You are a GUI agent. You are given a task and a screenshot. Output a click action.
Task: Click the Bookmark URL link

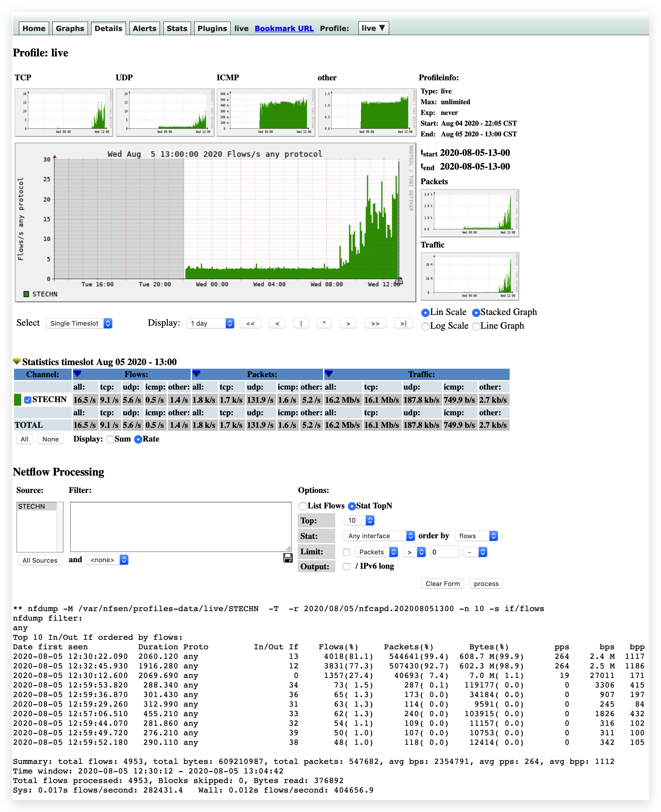pyautogui.click(x=284, y=28)
